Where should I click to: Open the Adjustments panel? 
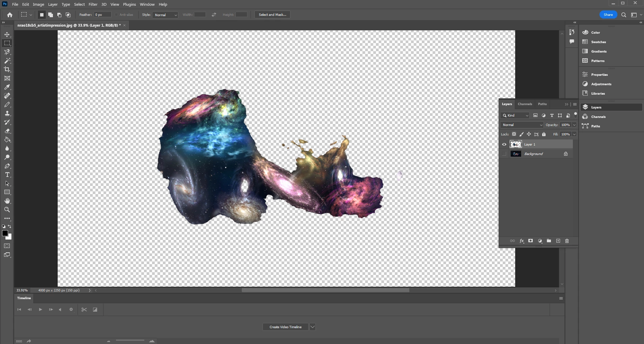click(x=601, y=84)
